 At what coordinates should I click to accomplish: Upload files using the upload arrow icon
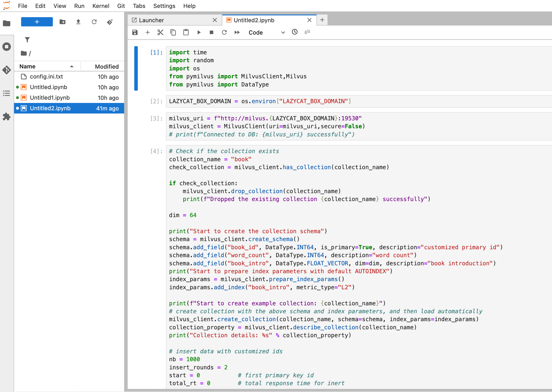click(x=78, y=22)
